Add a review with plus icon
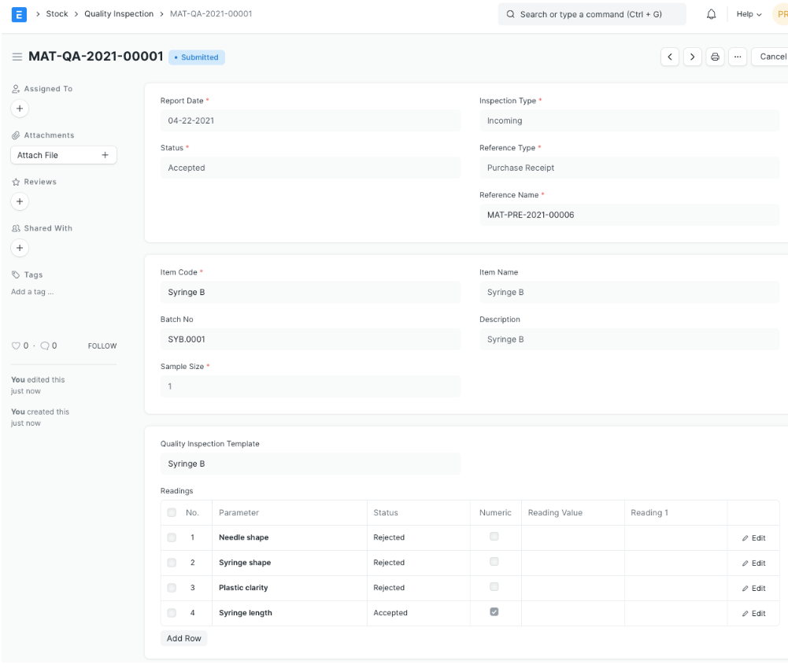 20,201
